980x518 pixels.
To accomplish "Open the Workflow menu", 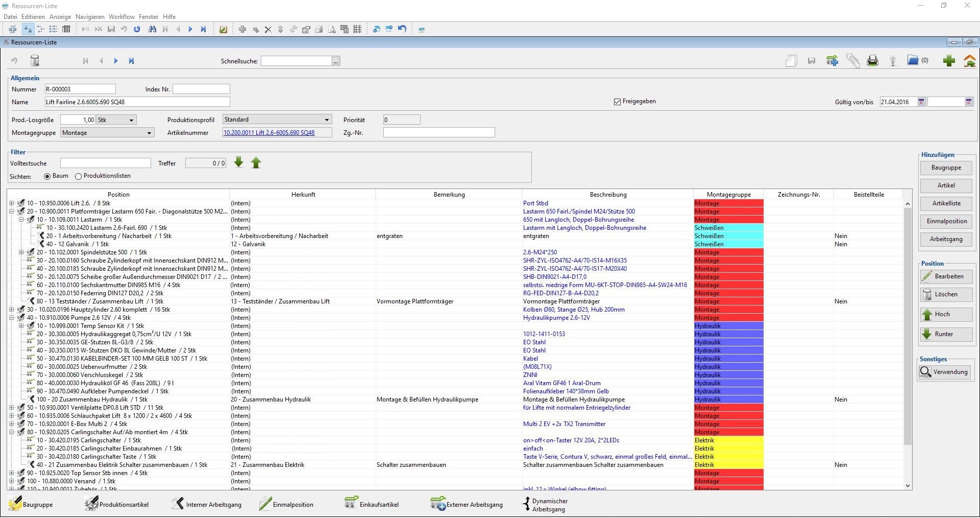I will click(x=121, y=17).
